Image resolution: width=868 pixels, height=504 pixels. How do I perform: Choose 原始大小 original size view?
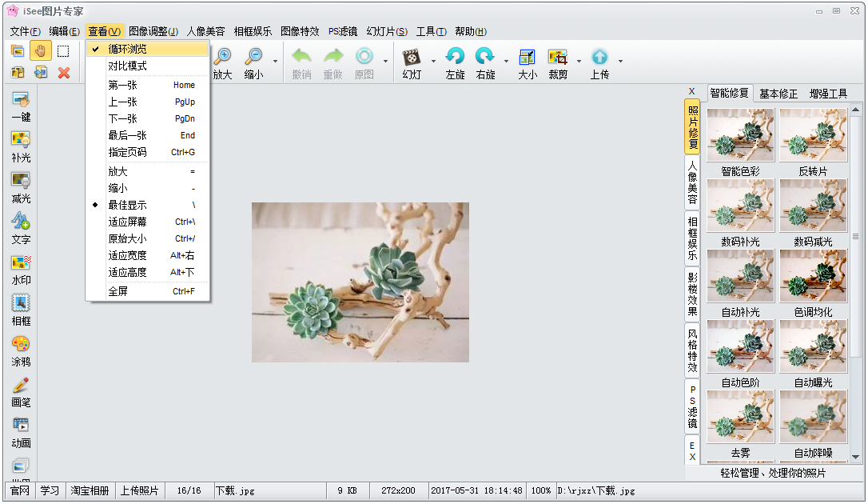pos(148,238)
